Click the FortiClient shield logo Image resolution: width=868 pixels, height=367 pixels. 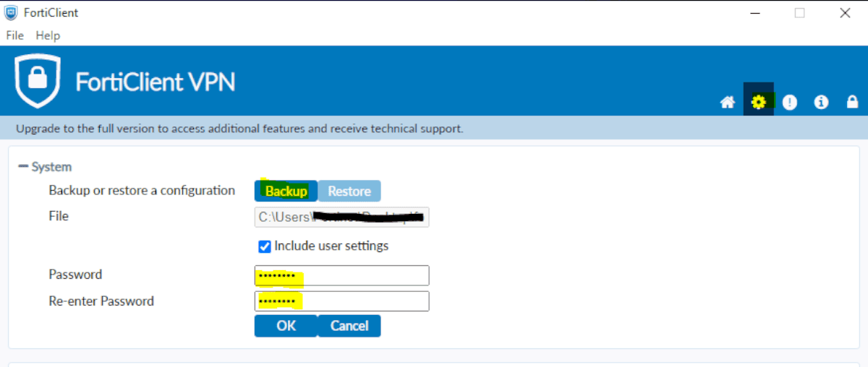39,80
